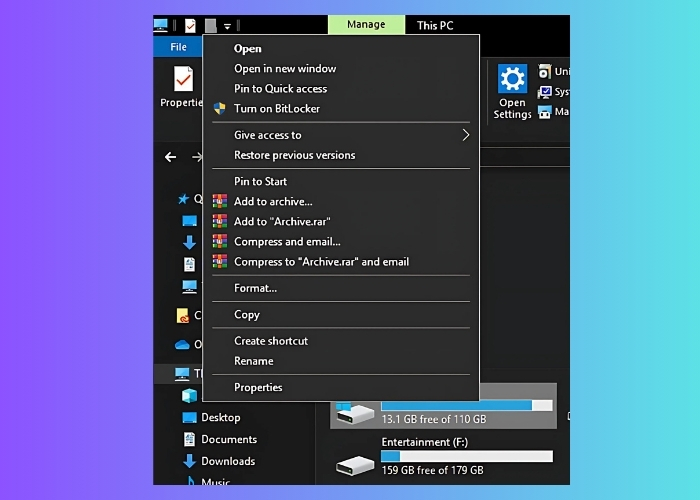Switch to the Manage ribbon tab
Image resolution: width=700 pixels, height=500 pixels.
366,25
